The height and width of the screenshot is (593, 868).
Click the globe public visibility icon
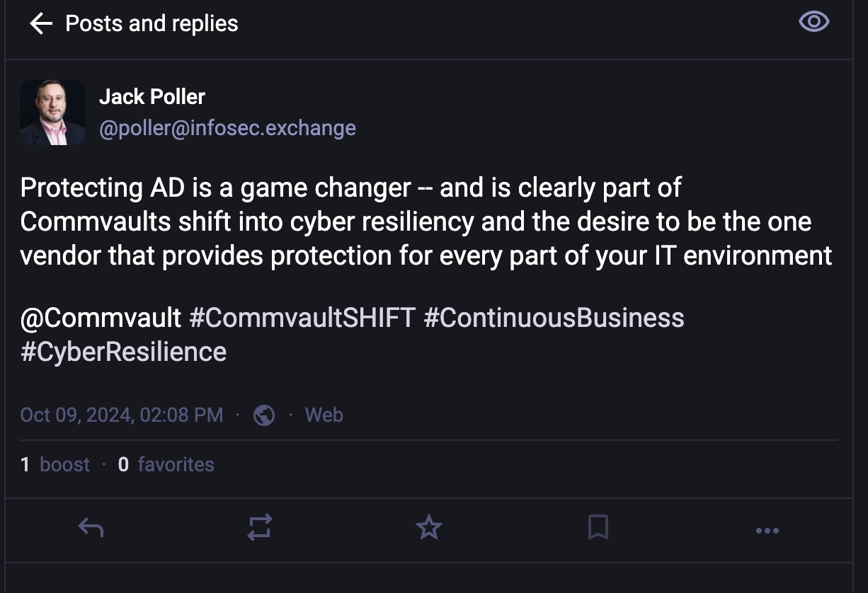264,415
